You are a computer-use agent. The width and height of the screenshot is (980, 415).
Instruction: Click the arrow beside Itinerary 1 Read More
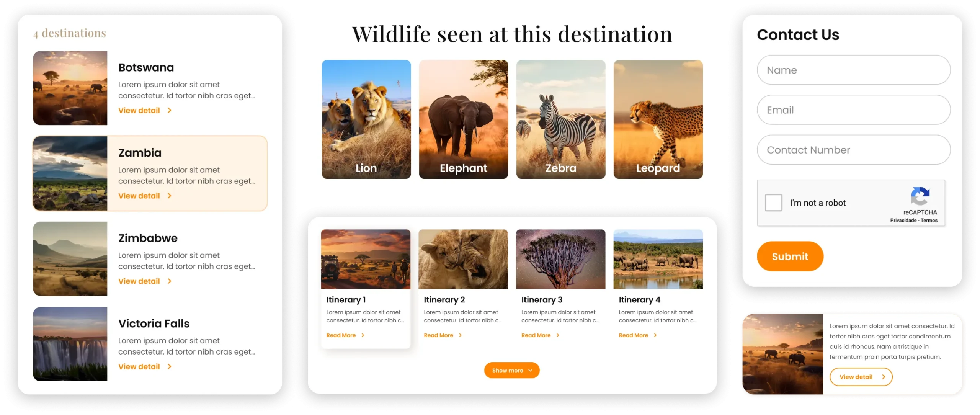363,335
